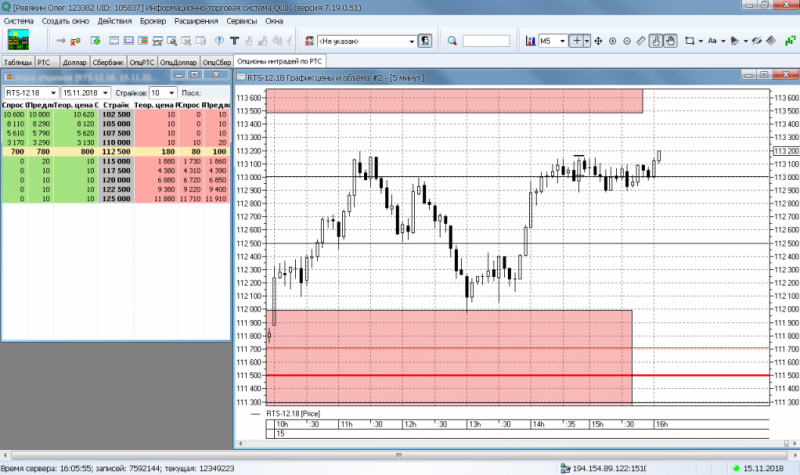
Task: Open the Расширения menu
Action: pos(196,21)
